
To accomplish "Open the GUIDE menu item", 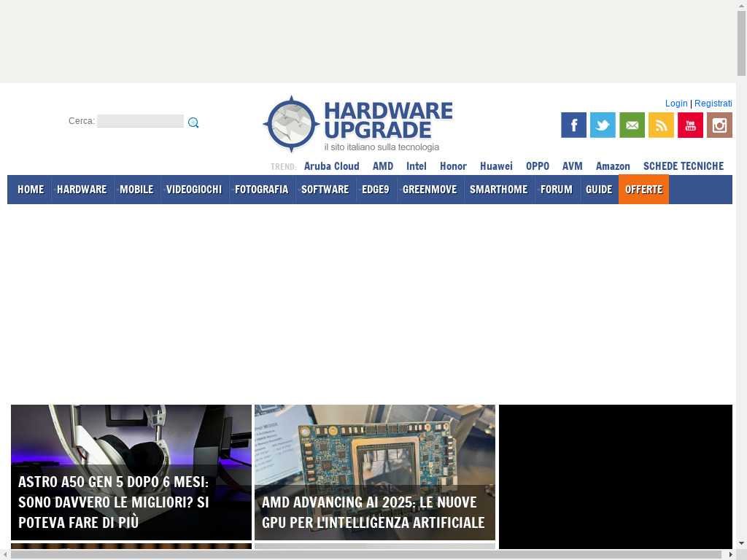I will click(599, 190).
